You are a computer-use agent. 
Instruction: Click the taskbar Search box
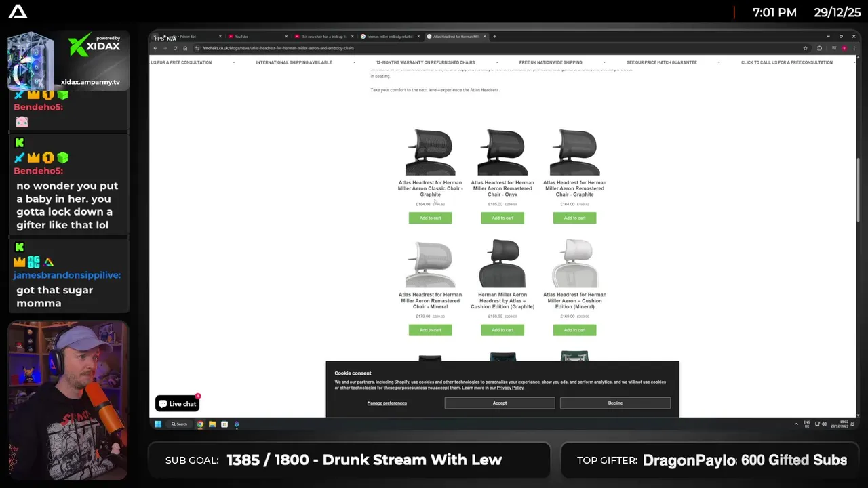click(x=179, y=424)
